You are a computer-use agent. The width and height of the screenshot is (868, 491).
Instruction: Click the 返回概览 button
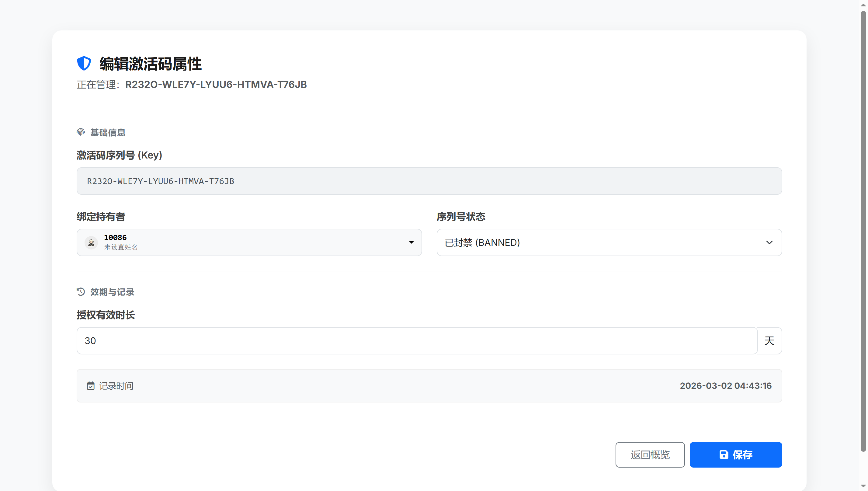pyautogui.click(x=650, y=454)
